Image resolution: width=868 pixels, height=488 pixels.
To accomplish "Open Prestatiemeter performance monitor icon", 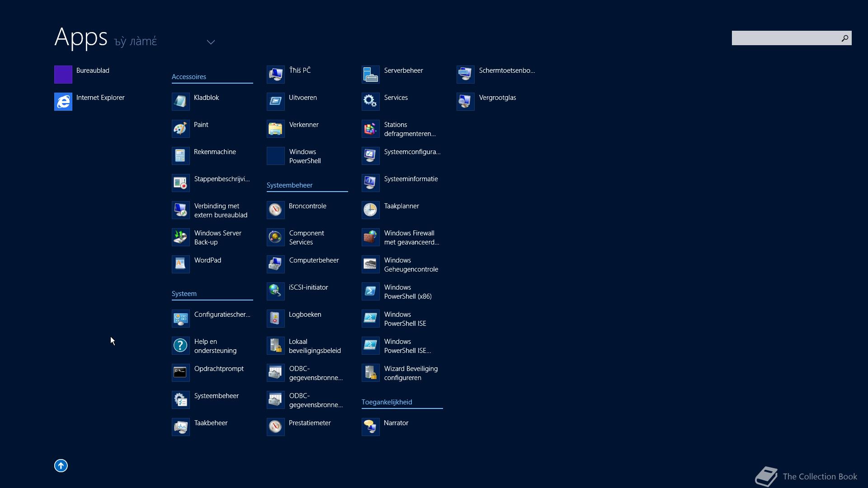I will click(x=276, y=427).
